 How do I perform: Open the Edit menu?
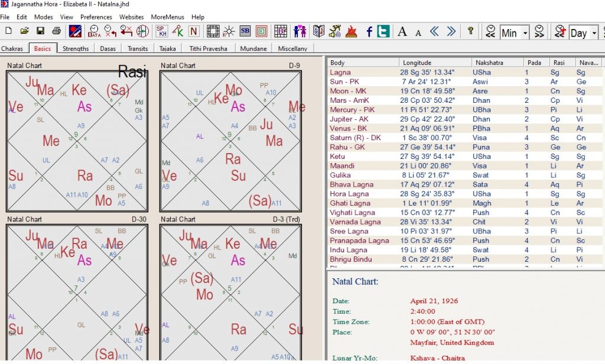22,17
